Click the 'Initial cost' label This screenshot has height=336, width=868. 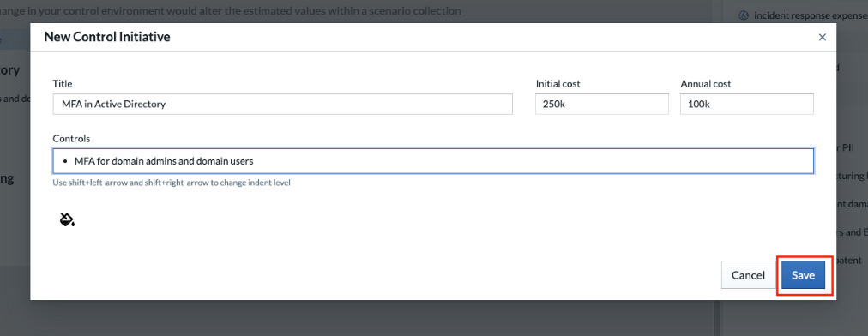(x=558, y=84)
